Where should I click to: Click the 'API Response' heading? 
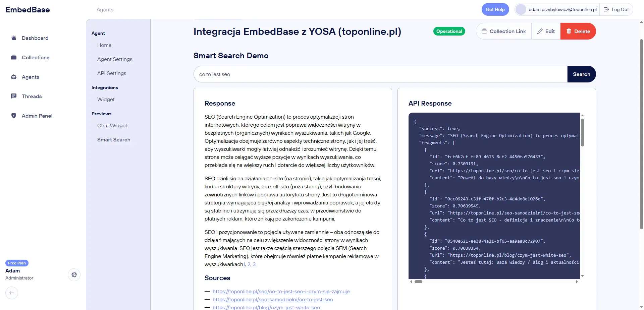click(x=430, y=103)
